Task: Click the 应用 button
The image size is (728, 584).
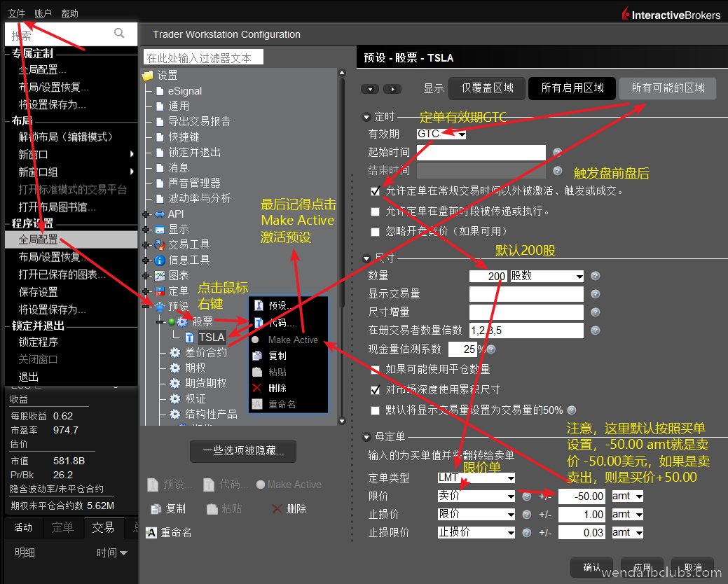Action: [642, 567]
